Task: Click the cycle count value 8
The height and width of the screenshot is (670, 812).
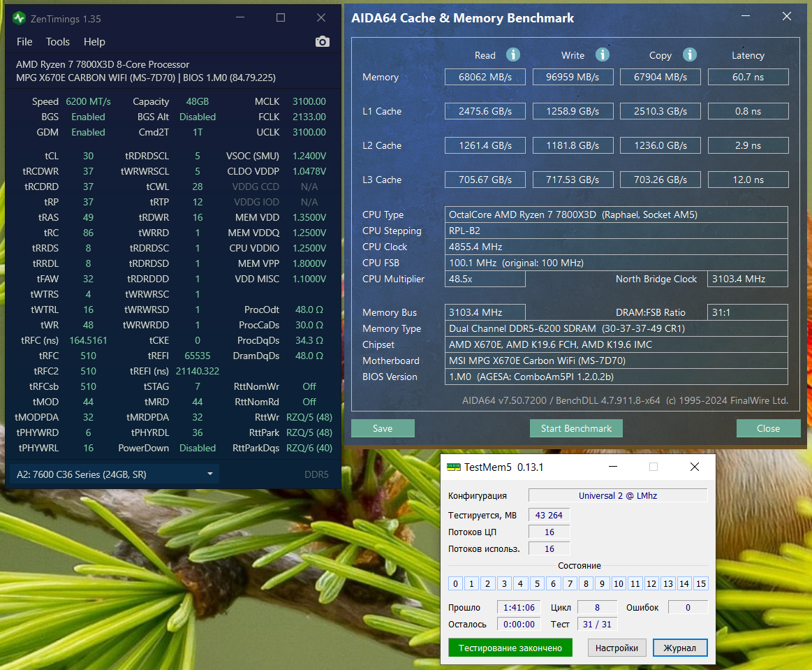Action: (597, 607)
